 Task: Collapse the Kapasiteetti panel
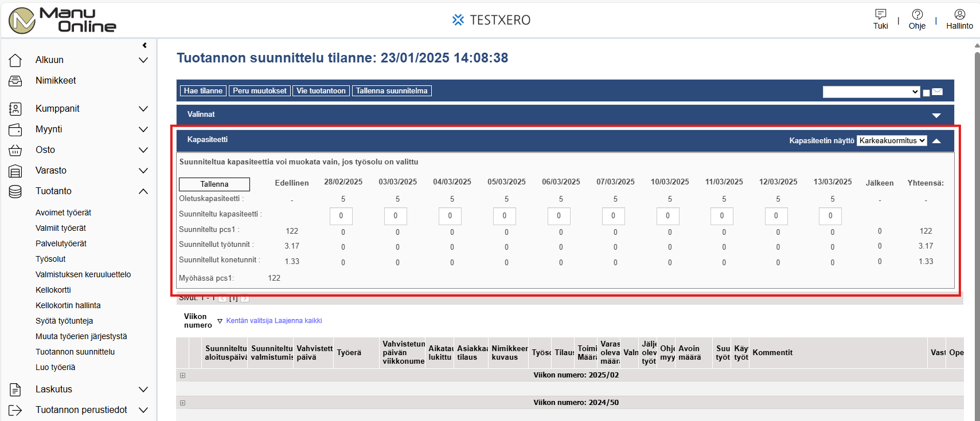coord(936,140)
